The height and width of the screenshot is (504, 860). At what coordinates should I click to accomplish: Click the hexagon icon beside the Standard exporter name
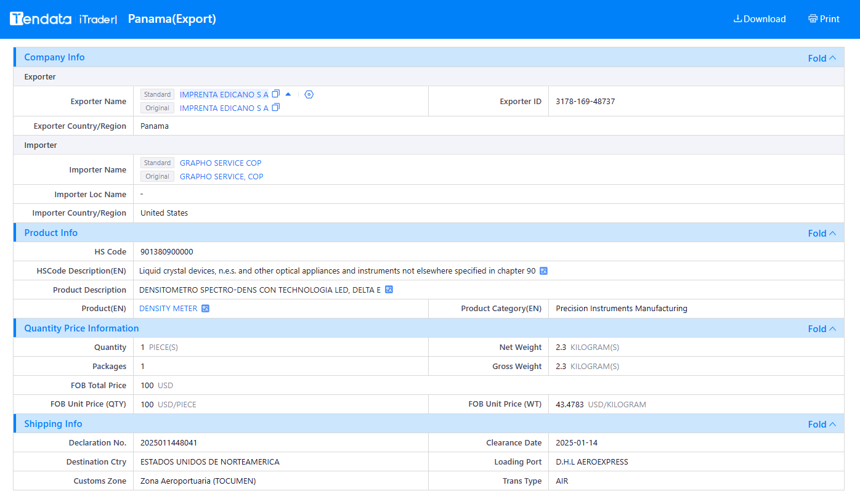[309, 94]
